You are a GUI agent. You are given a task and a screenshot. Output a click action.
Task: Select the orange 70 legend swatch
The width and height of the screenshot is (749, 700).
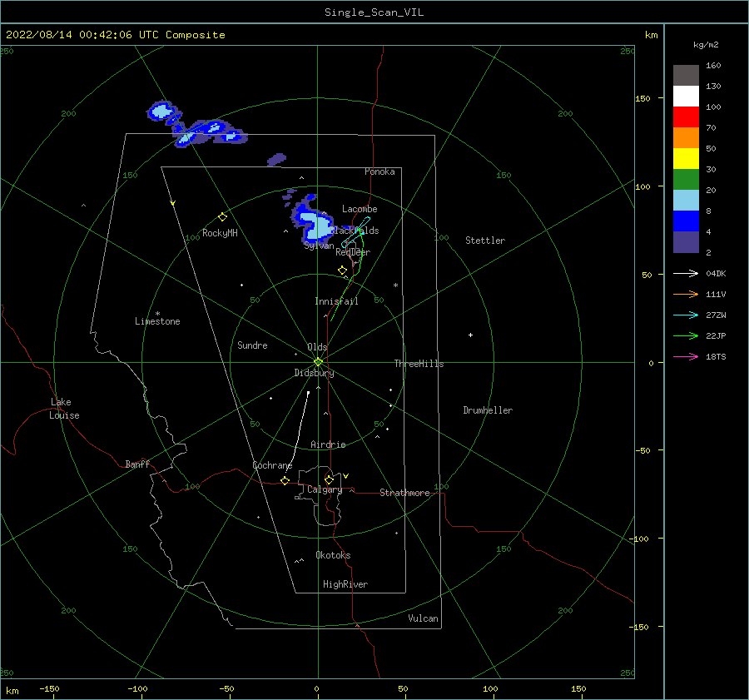pos(686,137)
